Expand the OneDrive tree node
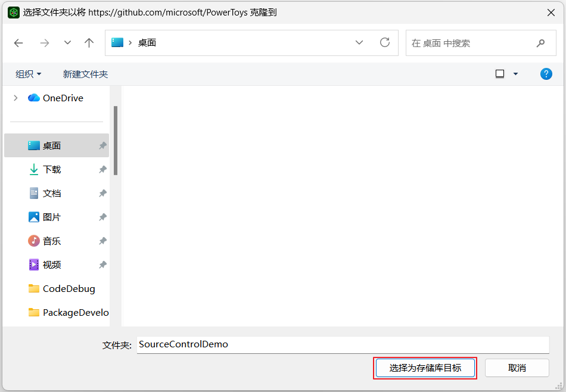This screenshot has width=566, height=392. pos(16,98)
